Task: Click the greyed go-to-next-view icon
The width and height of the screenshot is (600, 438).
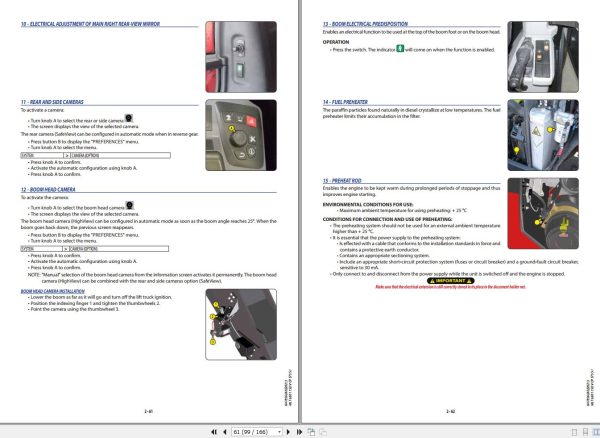Action: [323, 432]
